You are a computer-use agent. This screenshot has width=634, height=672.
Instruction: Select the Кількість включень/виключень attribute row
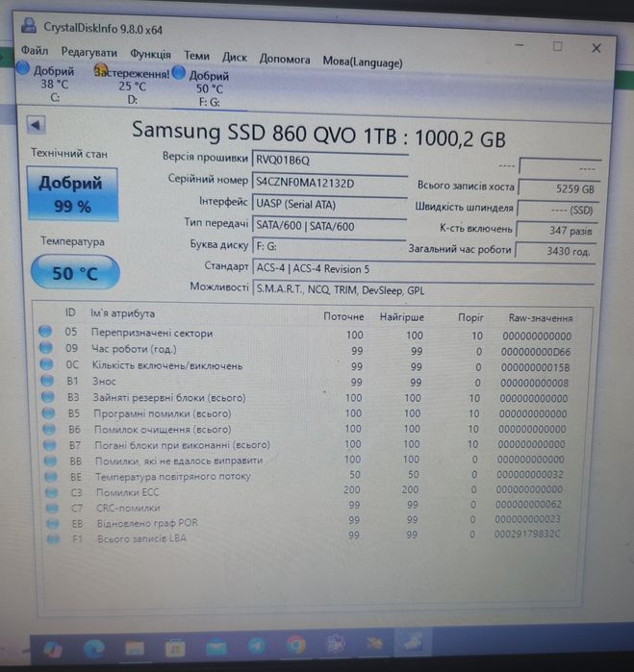tap(306, 366)
